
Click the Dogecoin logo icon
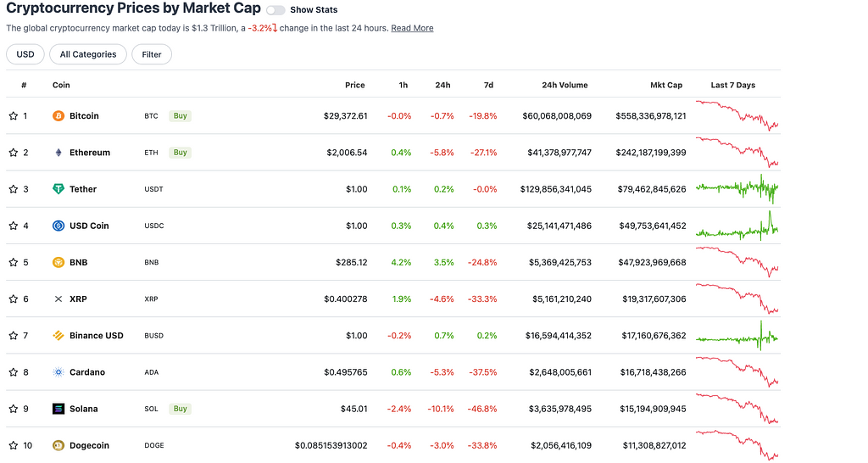[58, 445]
